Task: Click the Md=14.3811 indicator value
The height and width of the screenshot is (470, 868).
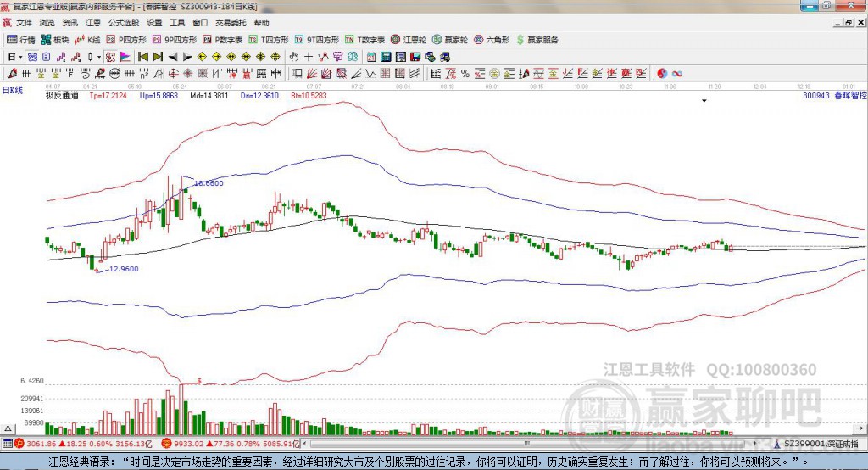Action: pyautogui.click(x=209, y=95)
